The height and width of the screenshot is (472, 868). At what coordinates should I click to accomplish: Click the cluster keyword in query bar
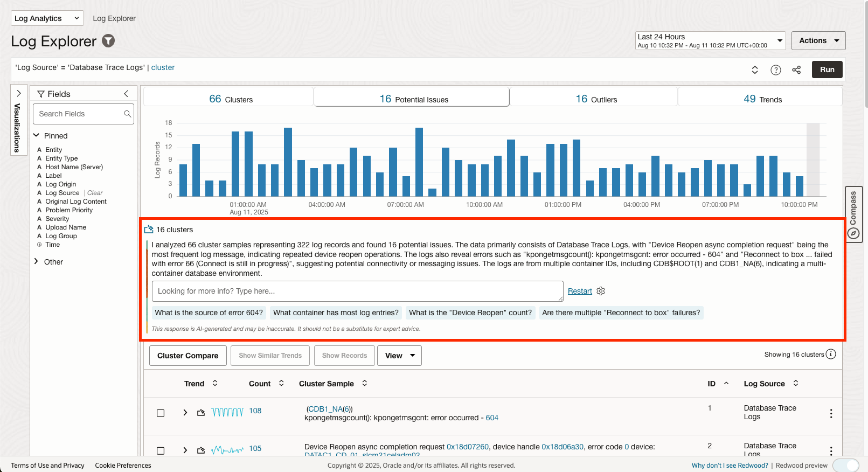(x=163, y=67)
